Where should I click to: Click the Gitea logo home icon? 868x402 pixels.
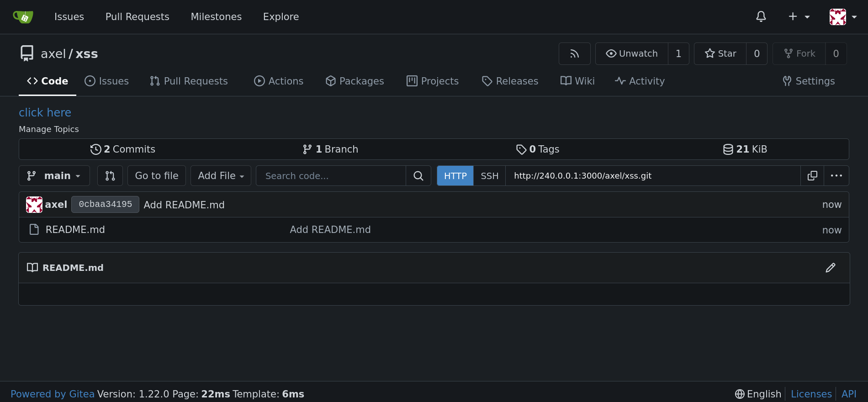pos(23,17)
